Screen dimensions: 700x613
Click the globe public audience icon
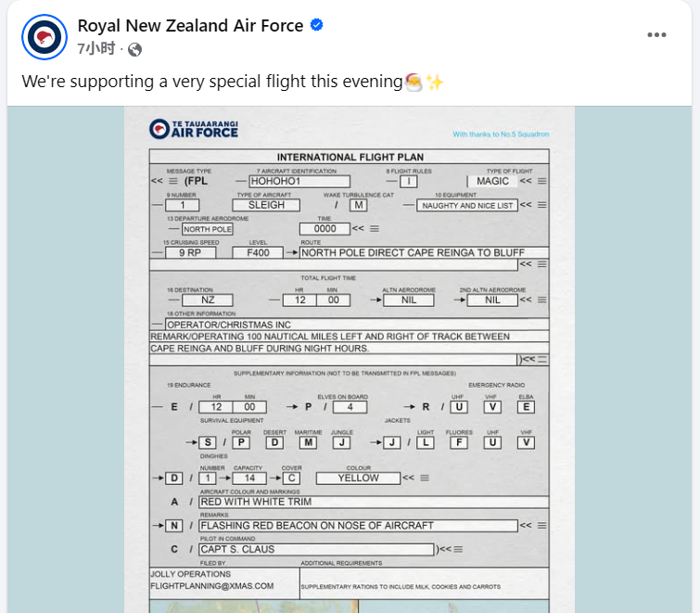(x=134, y=48)
